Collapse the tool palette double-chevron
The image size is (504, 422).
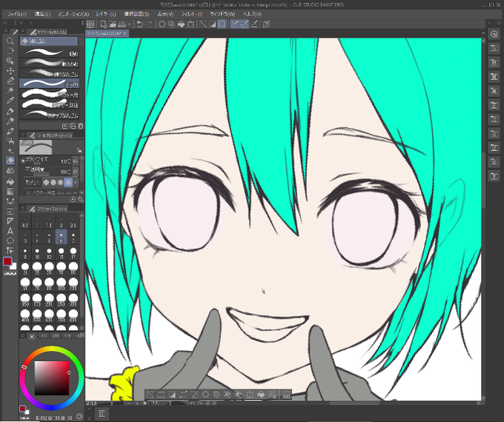(5, 23)
